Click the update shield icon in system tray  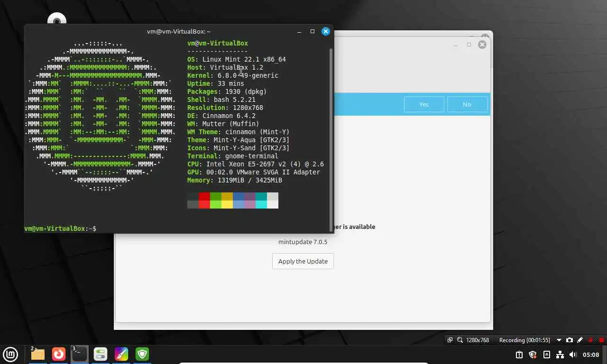[x=533, y=355]
